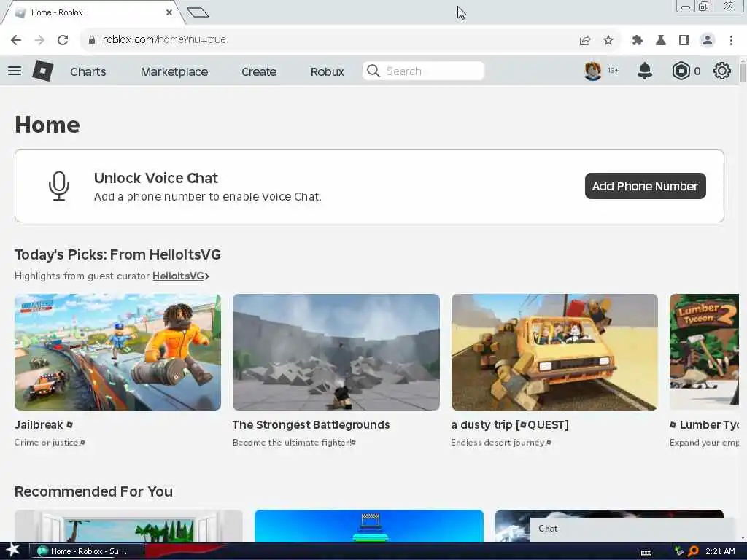Viewport: 747px width, 560px height.
Task: Toggle browser side panel icon
Action: pos(684,40)
